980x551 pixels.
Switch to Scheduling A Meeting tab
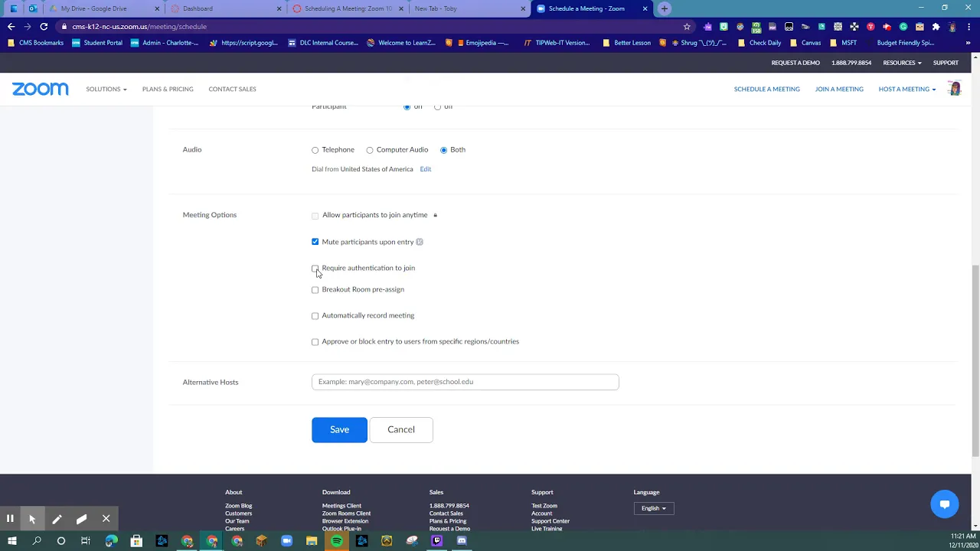[x=348, y=8]
